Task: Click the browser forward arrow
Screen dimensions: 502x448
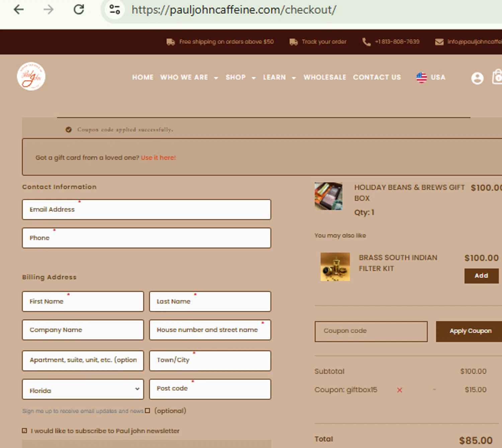Action: [49, 9]
